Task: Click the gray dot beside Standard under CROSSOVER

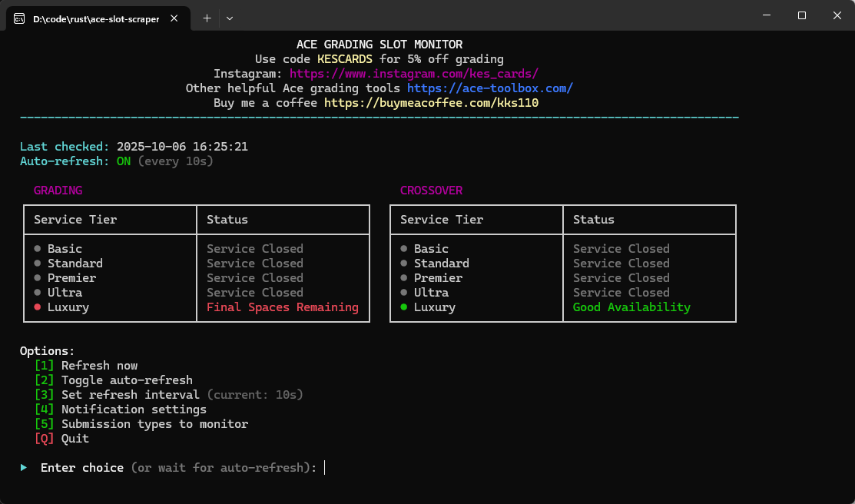Action: point(403,263)
